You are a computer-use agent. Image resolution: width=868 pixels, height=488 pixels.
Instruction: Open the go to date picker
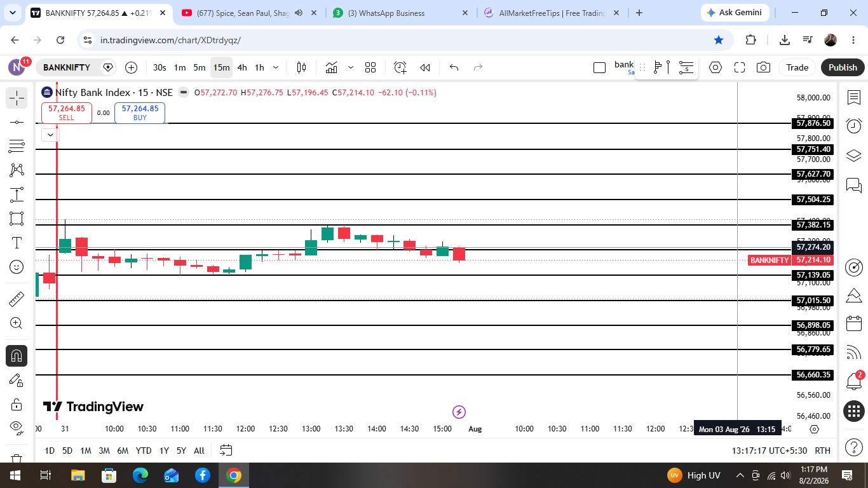tap(226, 451)
